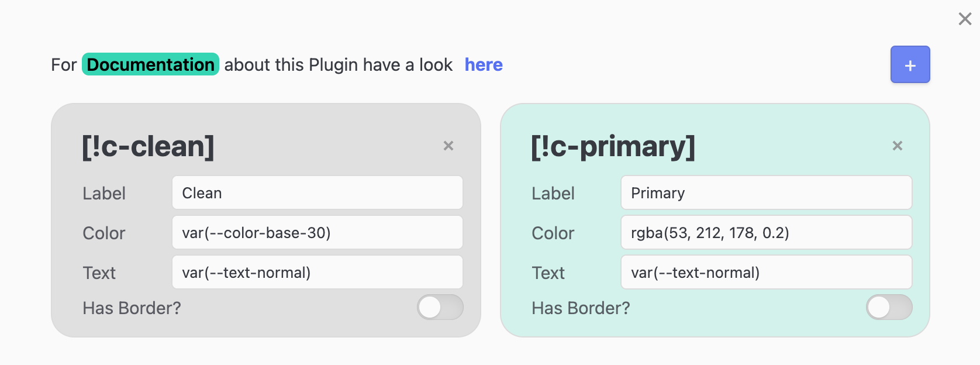Screen dimensions: 980x365
Task: Toggle Has Border for Clean callout
Action: pos(440,308)
